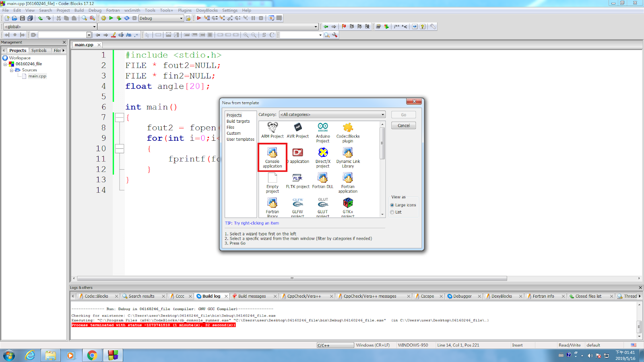Start debugging with the red arrow icon

(199, 18)
